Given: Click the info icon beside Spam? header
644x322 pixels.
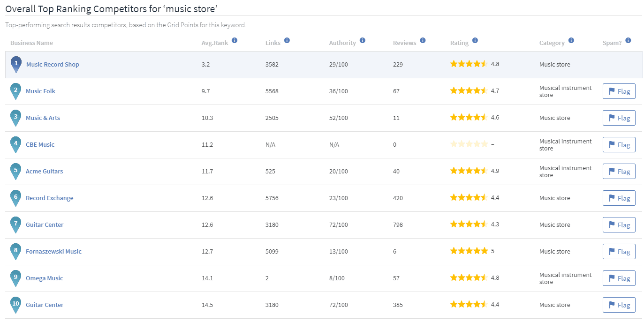Looking at the screenshot, I should [628, 41].
